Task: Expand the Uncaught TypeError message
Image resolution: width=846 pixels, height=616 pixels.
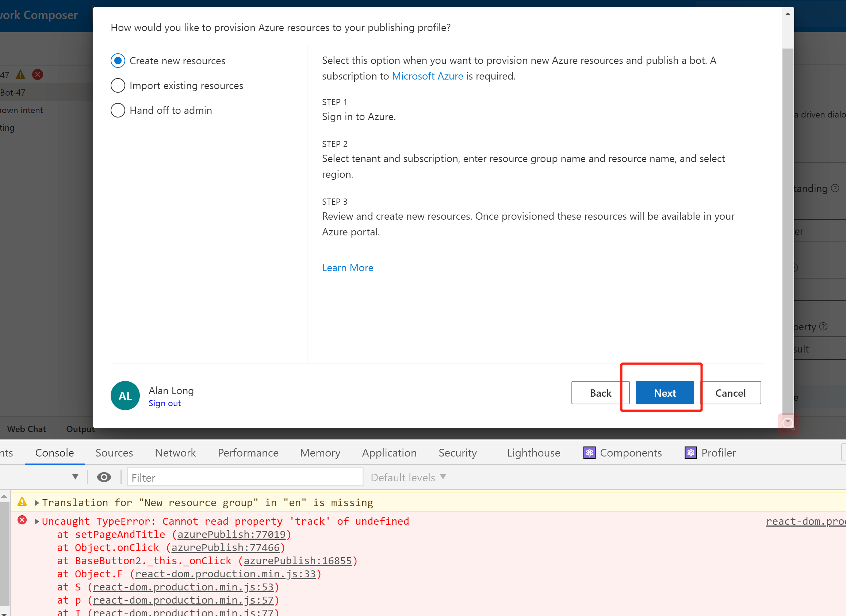Action: (x=37, y=521)
